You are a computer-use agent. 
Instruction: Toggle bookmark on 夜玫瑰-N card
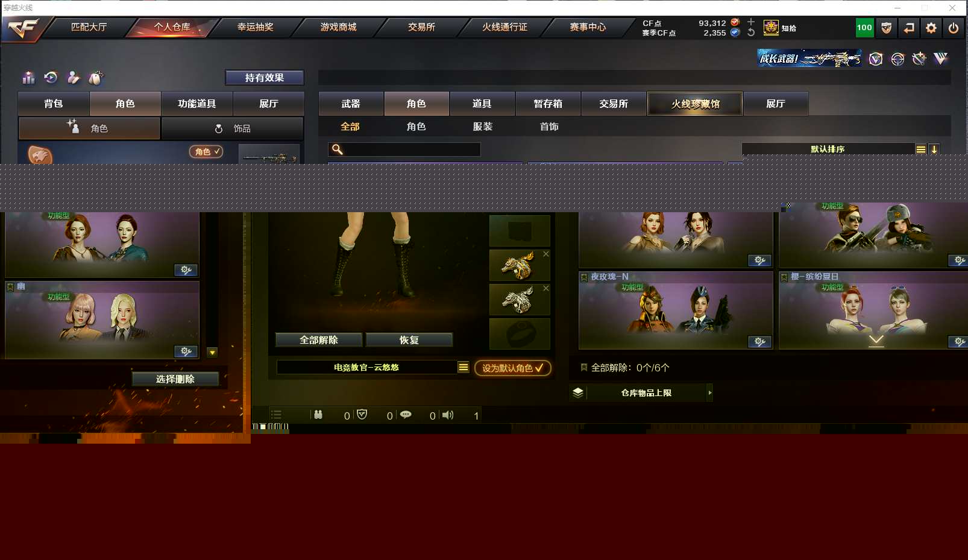tap(583, 277)
